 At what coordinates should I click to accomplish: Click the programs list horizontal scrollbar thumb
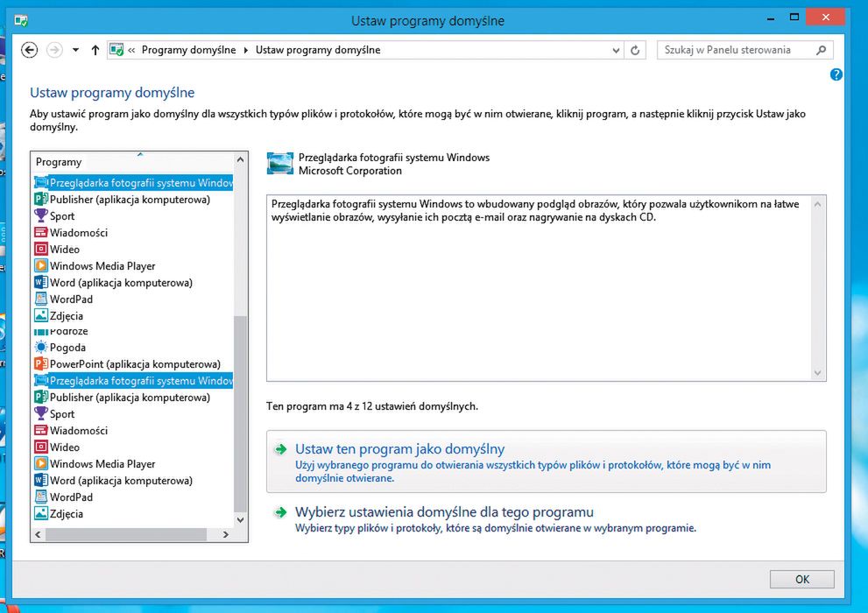[x=126, y=534]
